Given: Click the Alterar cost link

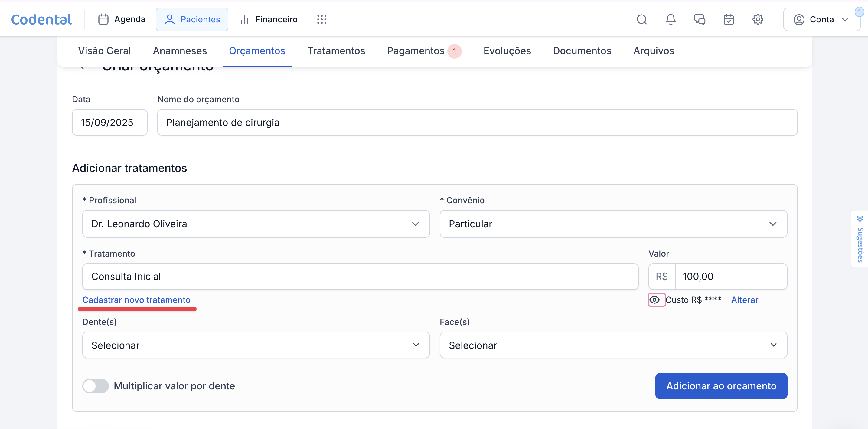Looking at the screenshot, I should point(744,300).
